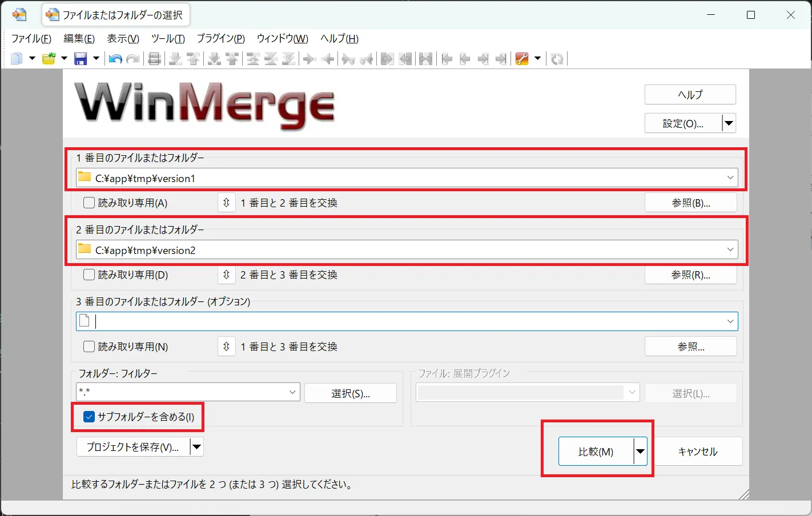Screen dimensions: 812x516
Task: Open the ヘルプ(H) menu
Action: (339, 39)
